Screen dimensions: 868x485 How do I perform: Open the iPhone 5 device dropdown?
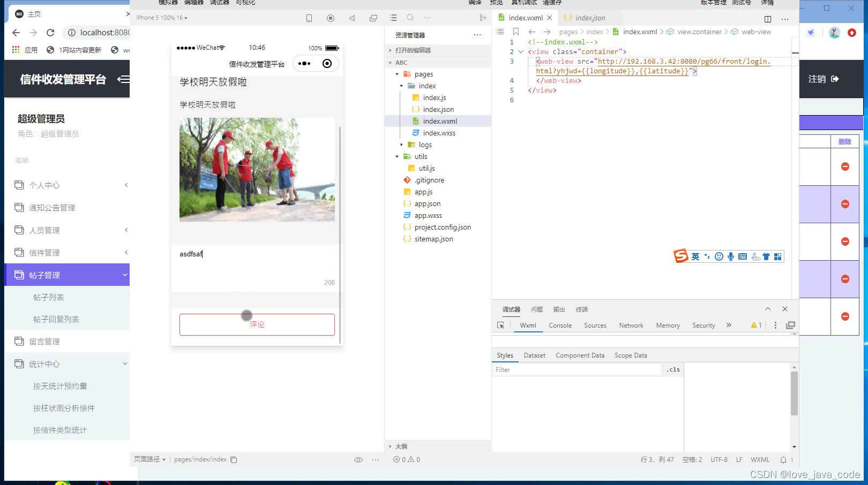(x=162, y=18)
